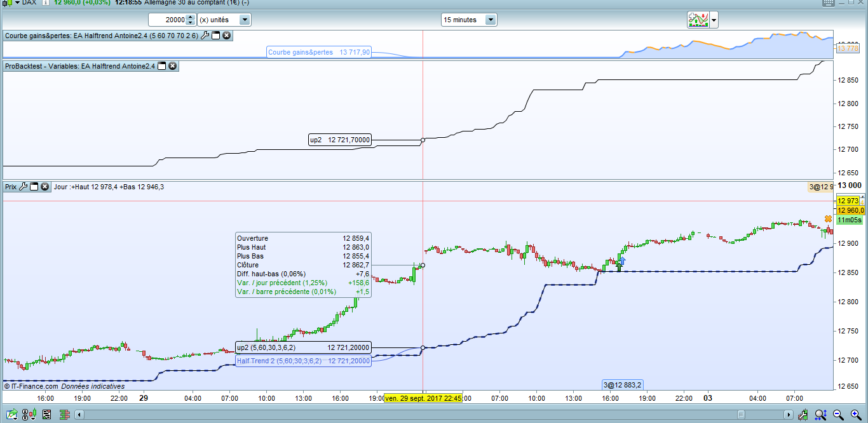
Task: Click the 12 973 yellow price tag
Action: click(848, 201)
